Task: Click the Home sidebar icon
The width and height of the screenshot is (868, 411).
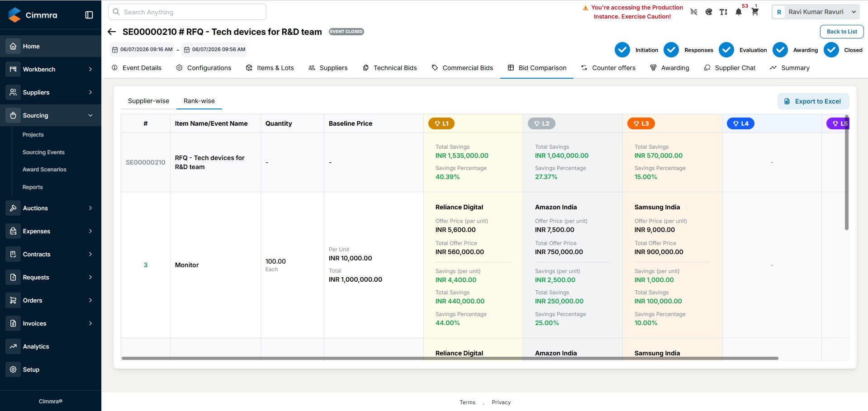Action: coord(13,46)
